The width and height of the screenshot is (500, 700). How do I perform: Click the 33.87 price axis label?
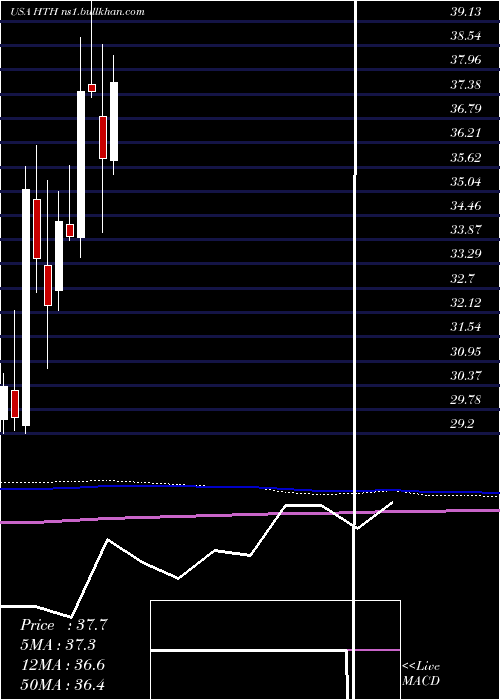(x=466, y=229)
